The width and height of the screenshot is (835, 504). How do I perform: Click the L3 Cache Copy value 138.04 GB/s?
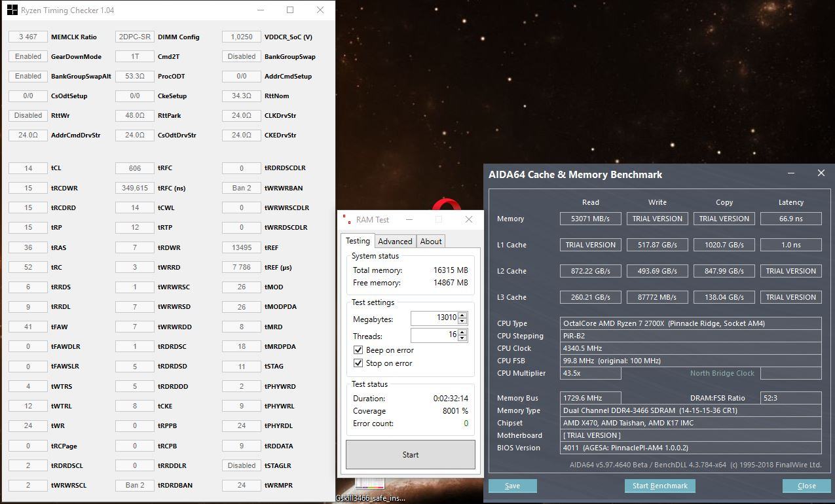[x=724, y=297]
